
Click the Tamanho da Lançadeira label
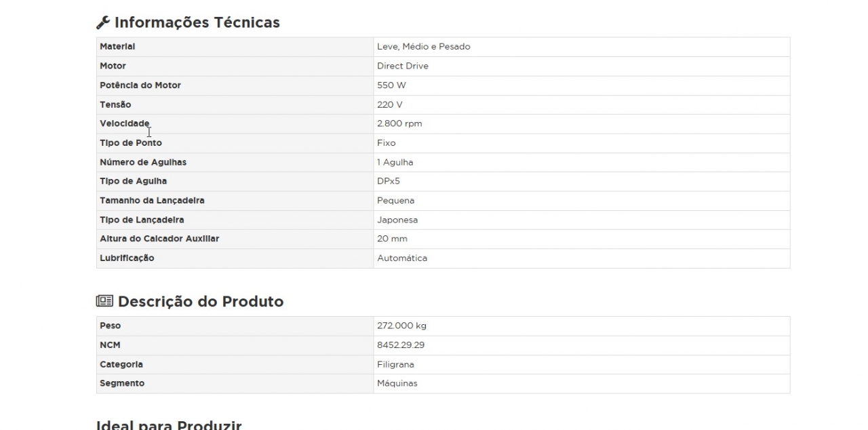(x=152, y=201)
